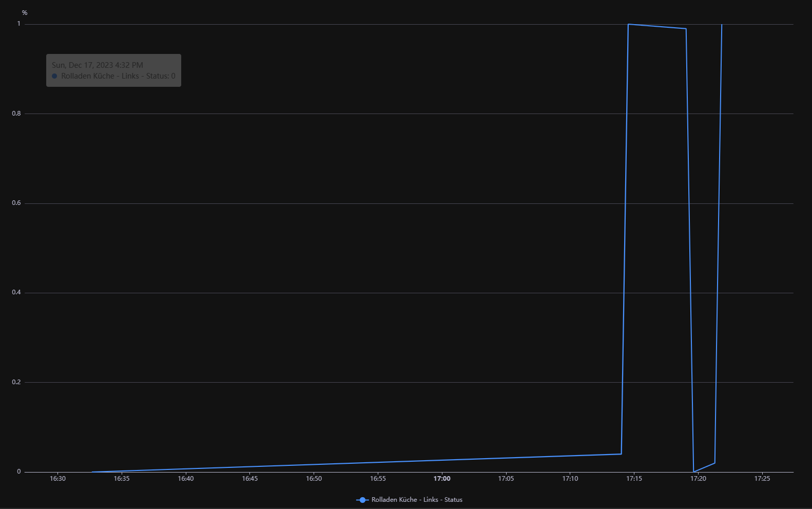Screen dimensions: 812x509
Task: Click the line's start point near 16:32
Action: point(92,472)
